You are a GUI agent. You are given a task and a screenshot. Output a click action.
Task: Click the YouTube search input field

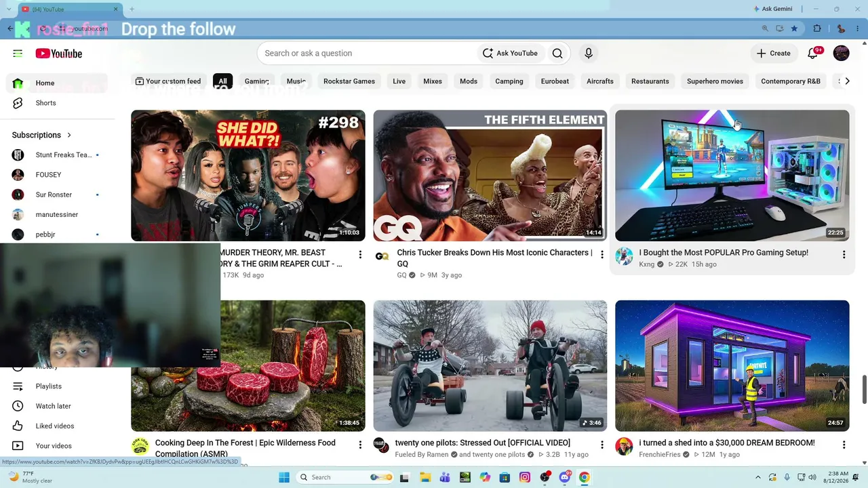pos(368,54)
